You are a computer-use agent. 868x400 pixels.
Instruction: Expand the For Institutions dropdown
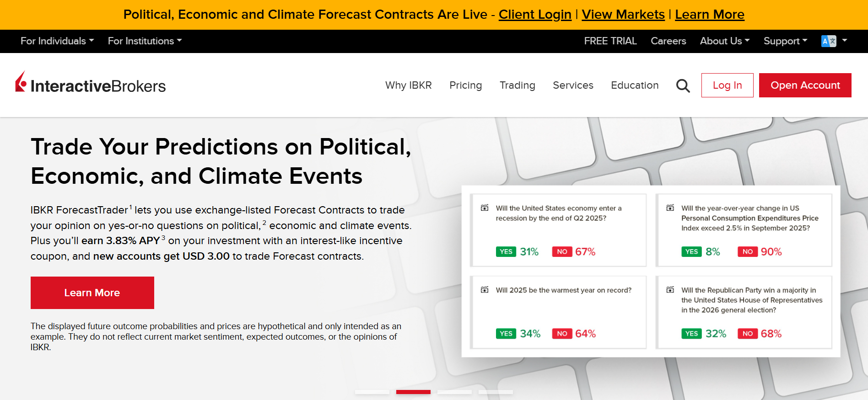[145, 41]
